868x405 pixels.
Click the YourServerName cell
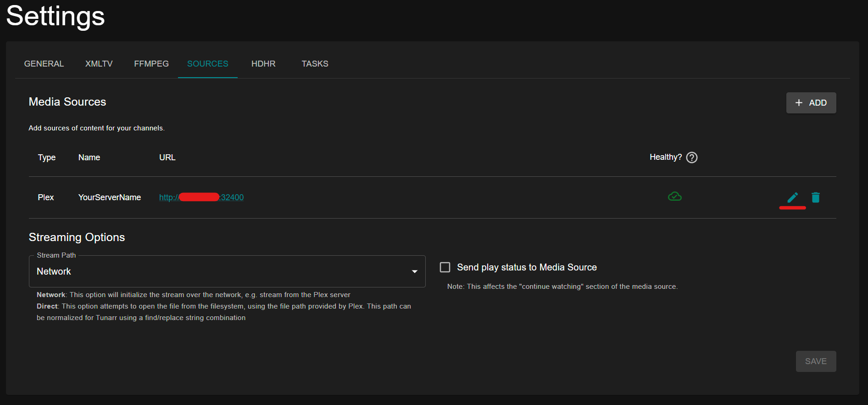110,197
